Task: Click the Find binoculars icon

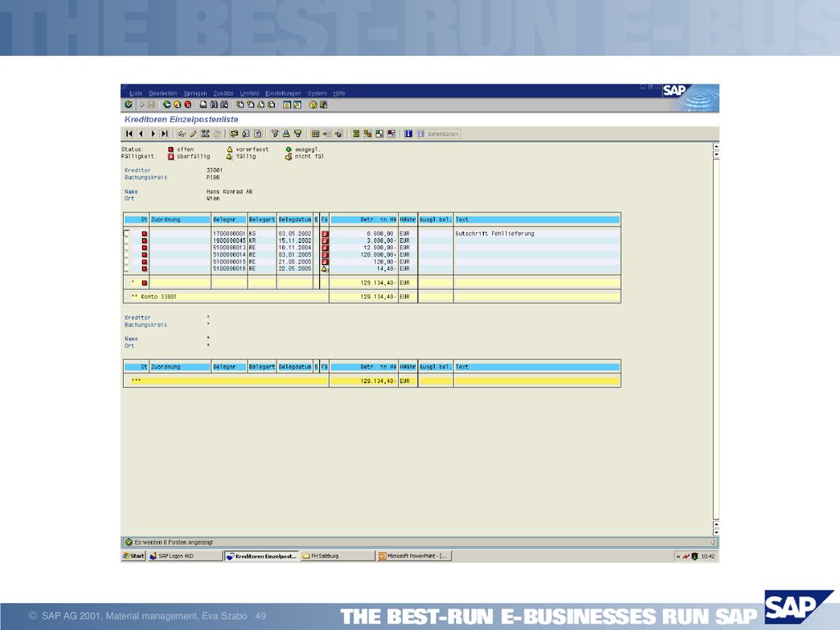Action: 214,105
